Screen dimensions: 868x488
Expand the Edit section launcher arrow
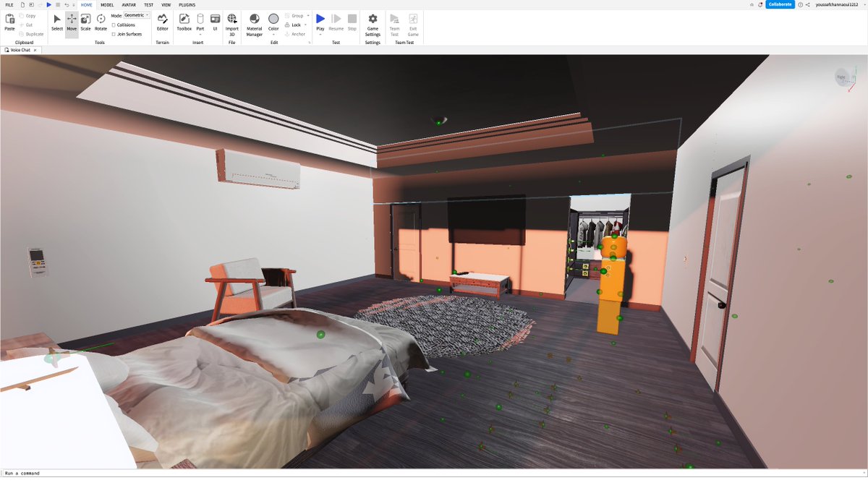pos(310,43)
